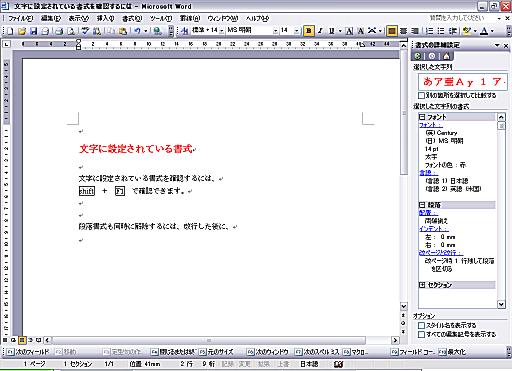Click F6 次のウィンドウ function key button
Image resolution: width=512 pixels, height=371 pixels.
coord(268,352)
